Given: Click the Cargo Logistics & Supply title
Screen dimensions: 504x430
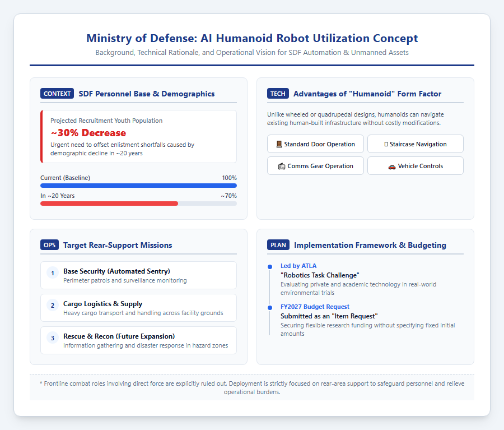Looking at the screenshot, I should [103, 304].
